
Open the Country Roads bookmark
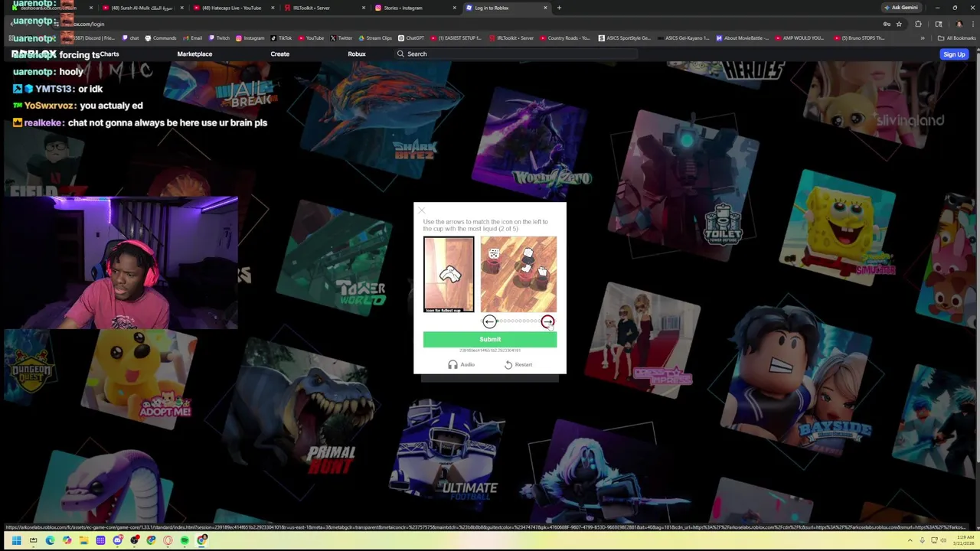[566, 37]
